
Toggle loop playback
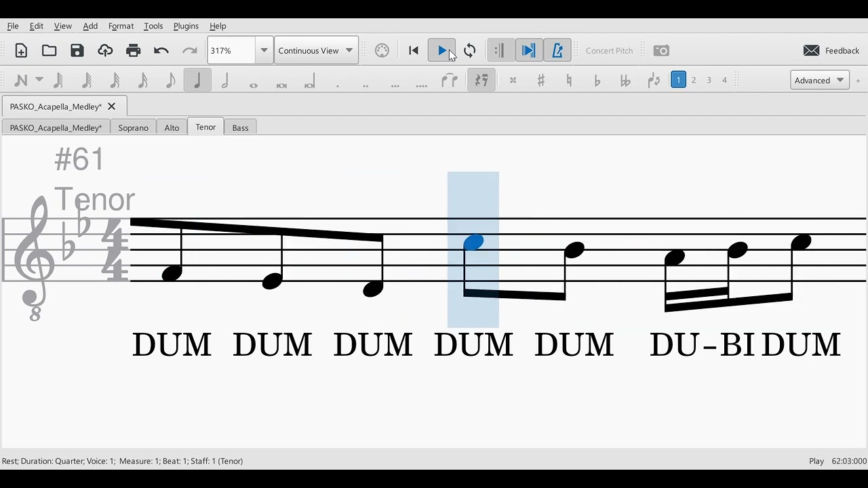coord(470,51)
